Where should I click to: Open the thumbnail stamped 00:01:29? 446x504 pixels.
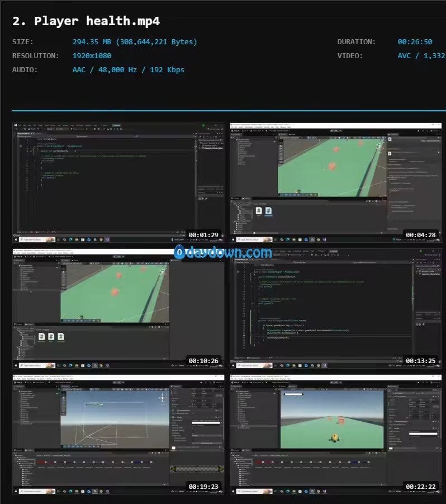(x=118, y=182)
